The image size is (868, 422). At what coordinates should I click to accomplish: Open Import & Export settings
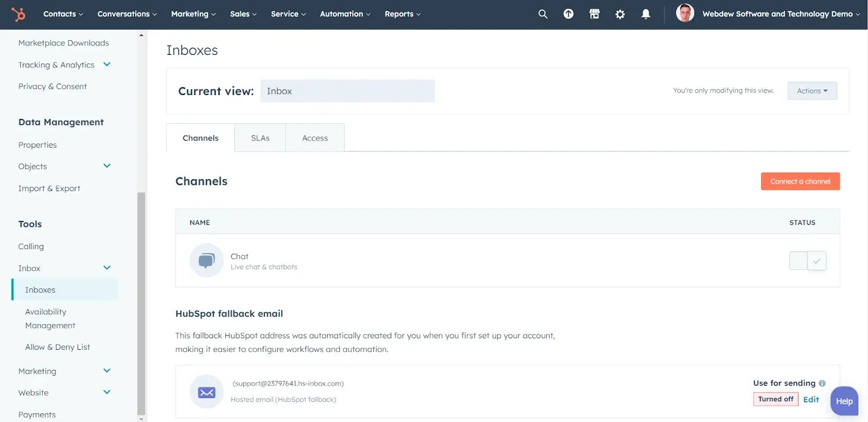point(49,188)
